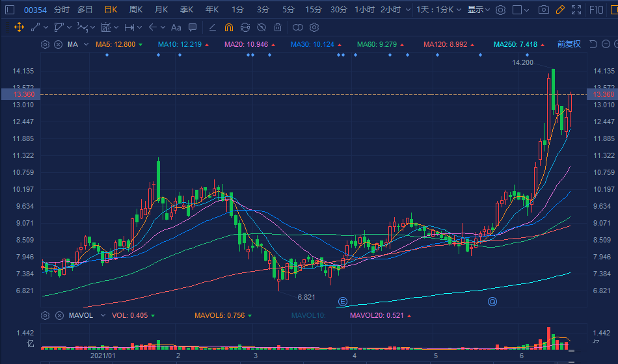This screenshot has height=364, width=618.
Task: Click the circled E event marker on chart
Action: pos(342,302)
